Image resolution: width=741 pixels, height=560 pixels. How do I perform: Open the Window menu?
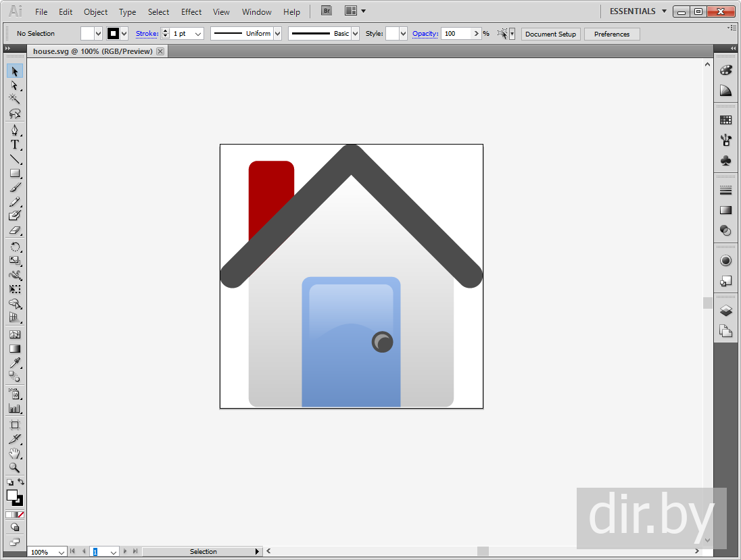pos(257,11)
